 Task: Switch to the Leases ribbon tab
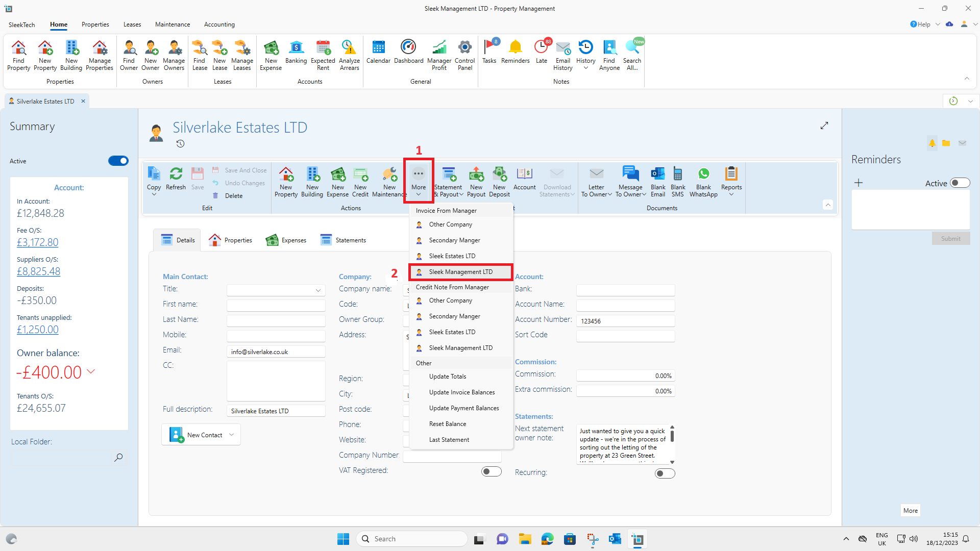coord(132,24)
